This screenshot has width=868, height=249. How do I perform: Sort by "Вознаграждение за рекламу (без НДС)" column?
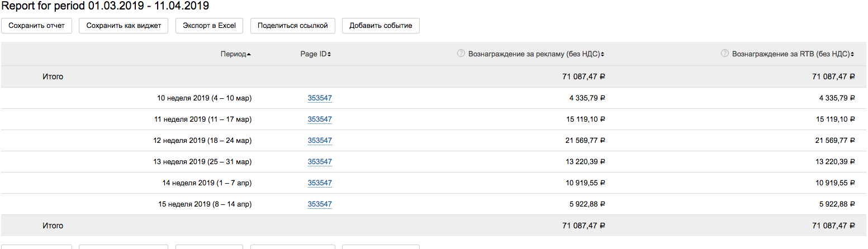pos(531,54)
